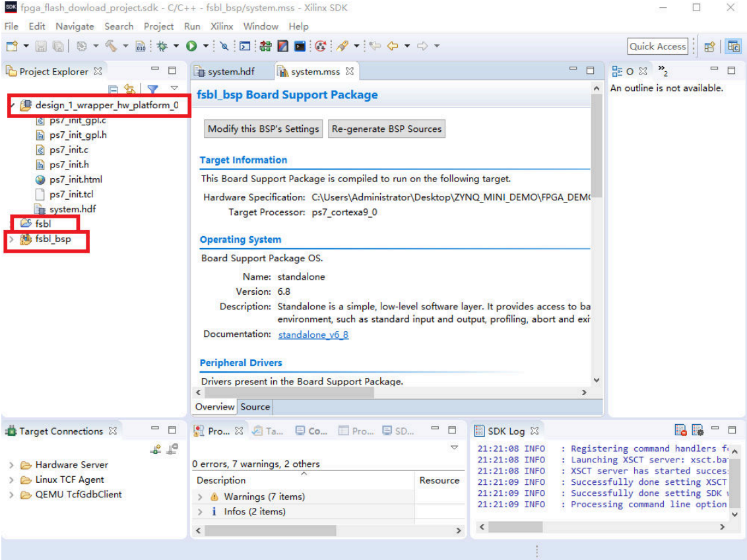This screenshot has width=747, height=560.
Task: Click the Quick Access search field
Action: (657, 46)
